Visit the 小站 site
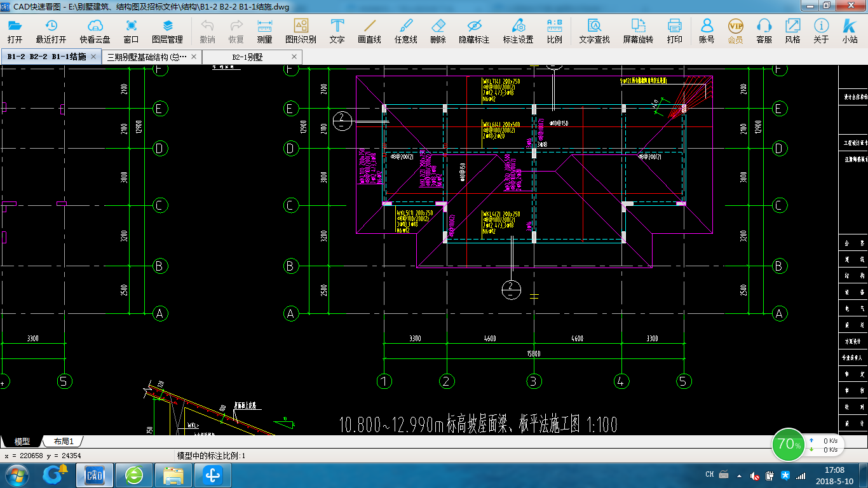The image size is (868, 488). coord(850,31)
